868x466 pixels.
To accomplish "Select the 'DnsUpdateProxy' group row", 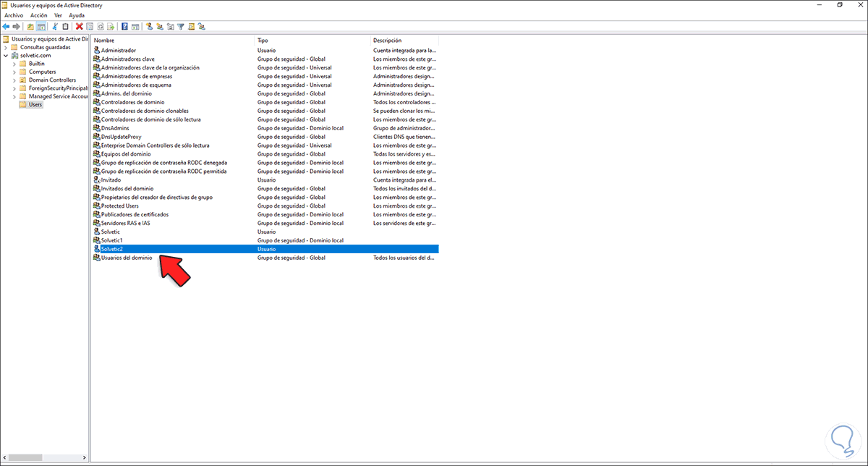I will pyautogui.click(x=265, y=137).
